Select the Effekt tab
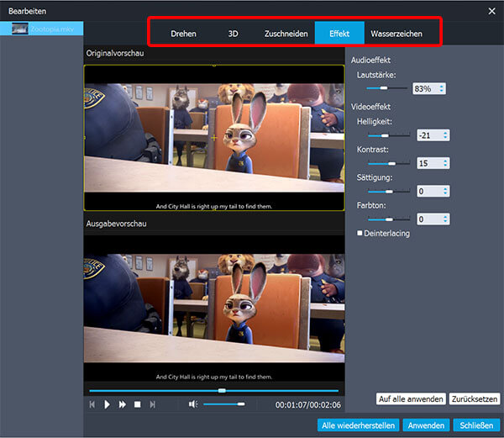 339,33
